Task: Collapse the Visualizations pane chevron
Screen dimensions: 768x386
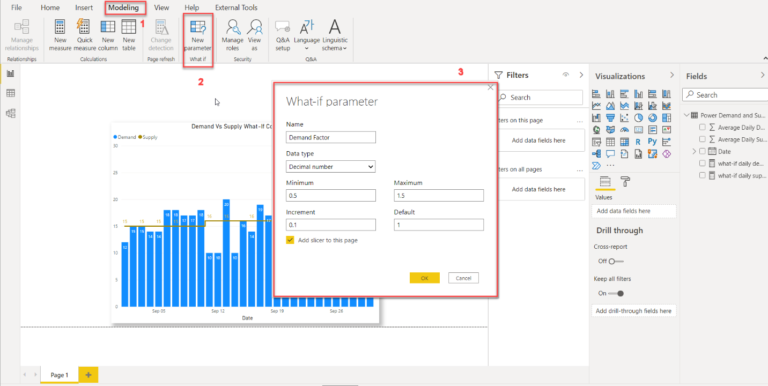Action: [x=672, y=75]
